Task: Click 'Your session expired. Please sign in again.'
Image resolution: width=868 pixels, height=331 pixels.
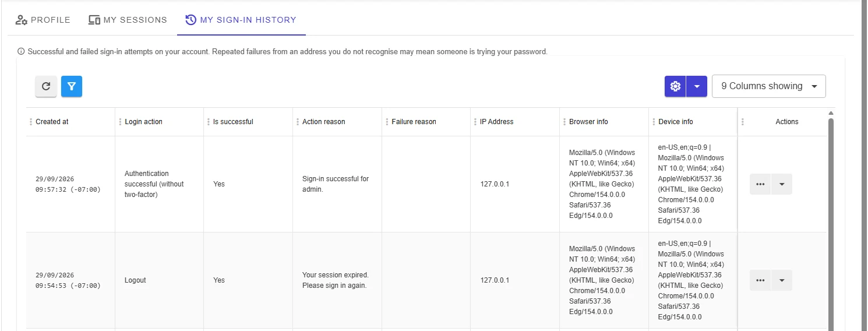Action: pyautogui.click(x=336, y=280)
